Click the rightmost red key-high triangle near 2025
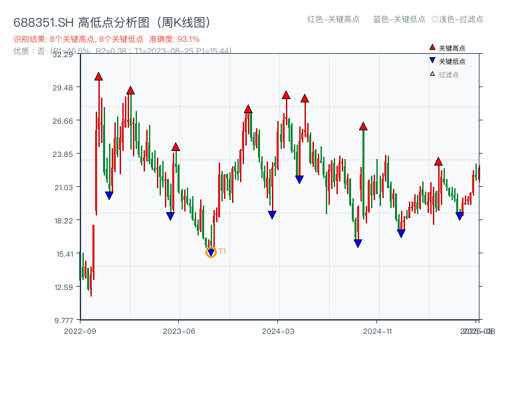The width and height of the screenshot is (532, 399). pos(439,160)
